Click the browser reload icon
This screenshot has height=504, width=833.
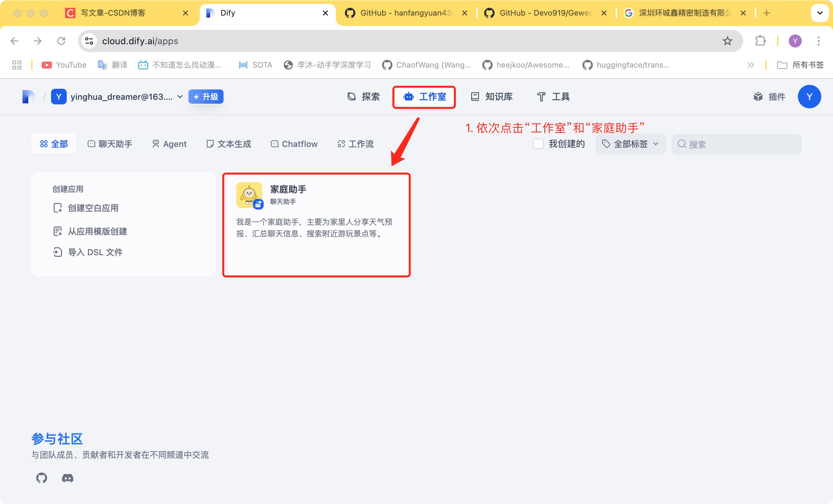61,41
